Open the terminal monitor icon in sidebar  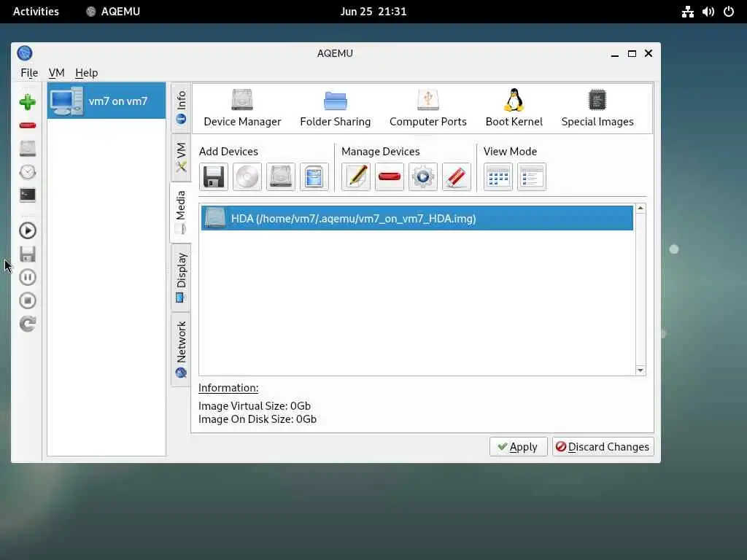coord(28,195)
